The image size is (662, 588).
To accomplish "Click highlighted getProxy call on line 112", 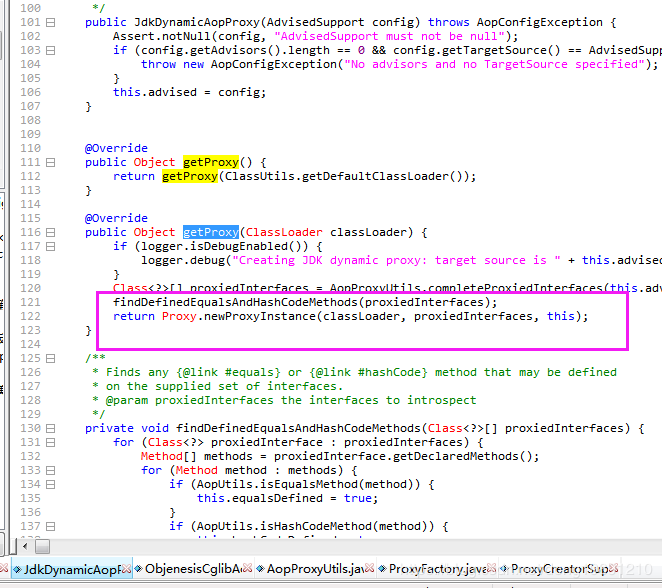I will click(x=190, y=176).
